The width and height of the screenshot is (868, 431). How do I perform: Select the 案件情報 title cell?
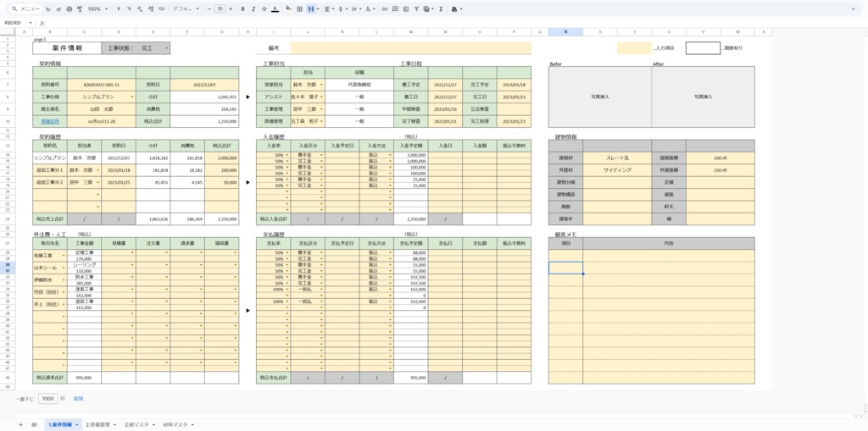point(67,48)
